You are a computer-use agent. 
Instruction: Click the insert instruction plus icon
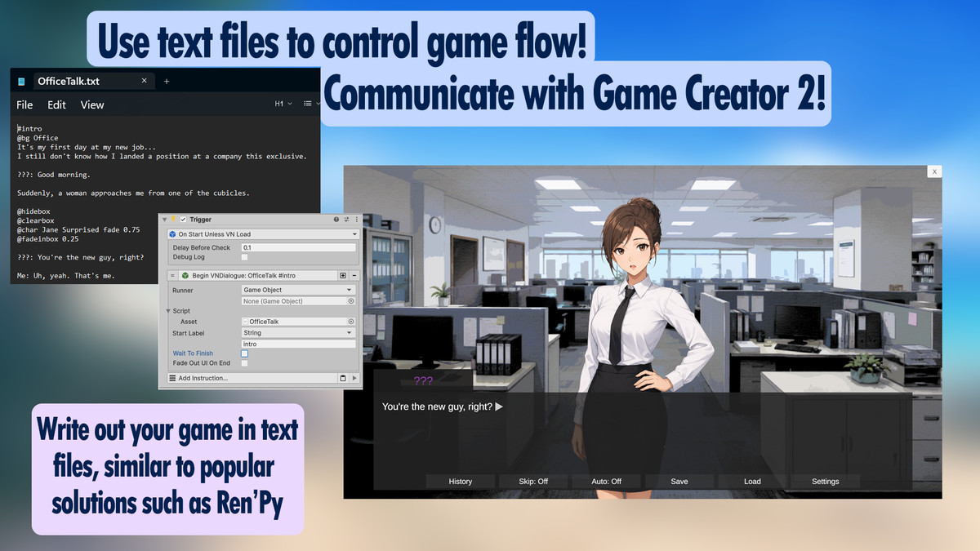[343, 276]
